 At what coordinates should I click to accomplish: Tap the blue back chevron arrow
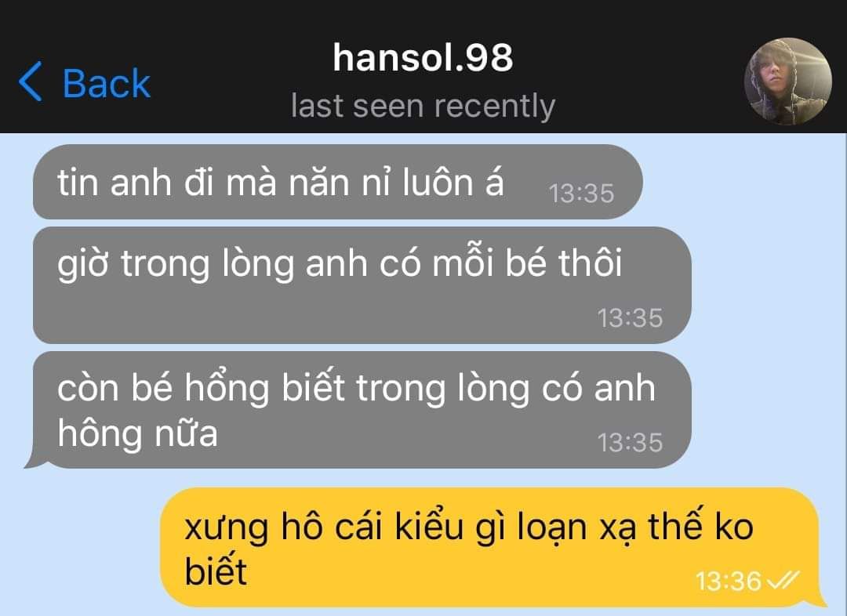point(31,82)
